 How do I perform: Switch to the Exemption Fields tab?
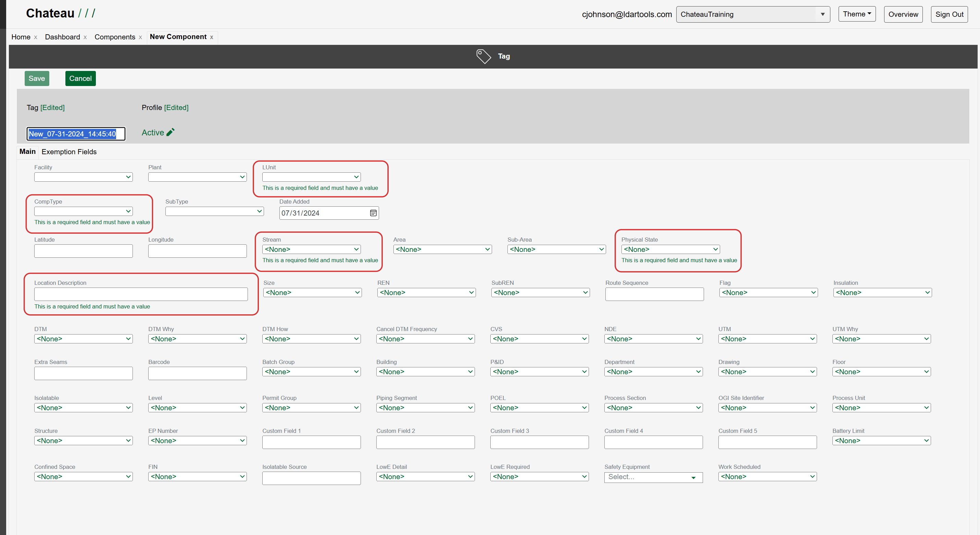pos(69,152)
